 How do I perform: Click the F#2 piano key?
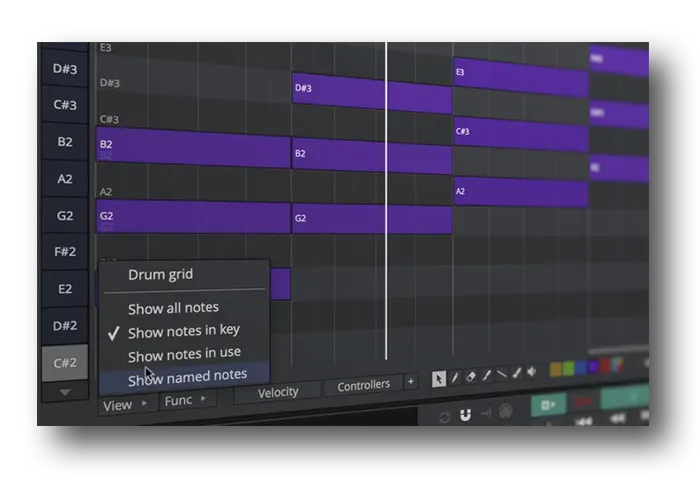[x=65, y=252]
